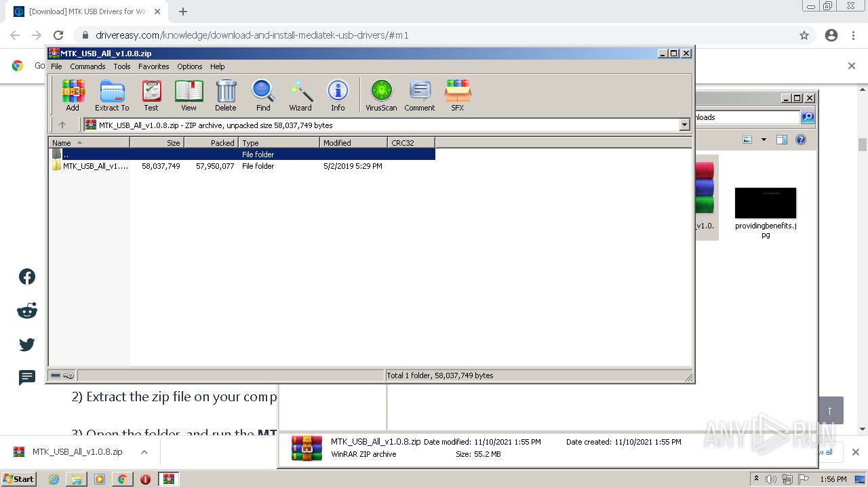Screen dimensions: 868x488
Task: Click the Delete trash bin icon
Action: point(226,95)
